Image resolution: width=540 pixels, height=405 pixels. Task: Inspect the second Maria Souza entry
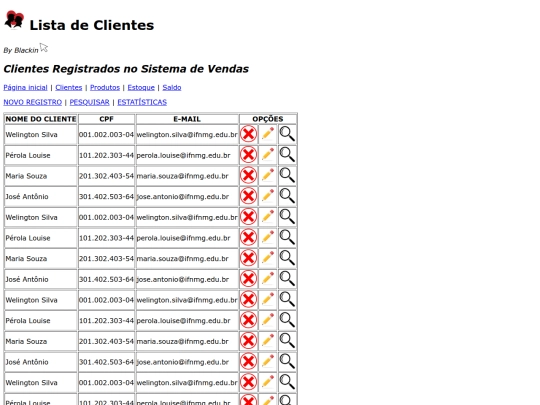pyautogui.click(x=287, y=258)
